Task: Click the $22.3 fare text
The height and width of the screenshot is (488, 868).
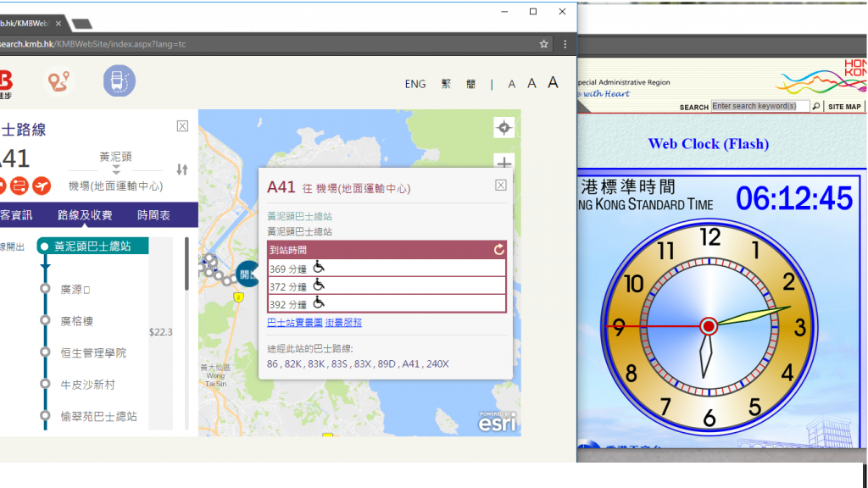Action: coord(160,332)
